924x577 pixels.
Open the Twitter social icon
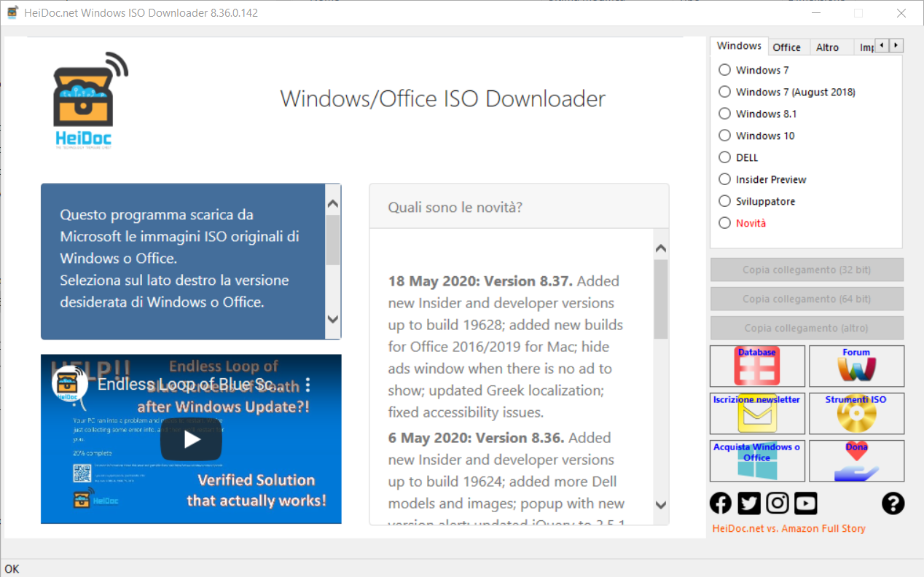[x=748, y=503]
